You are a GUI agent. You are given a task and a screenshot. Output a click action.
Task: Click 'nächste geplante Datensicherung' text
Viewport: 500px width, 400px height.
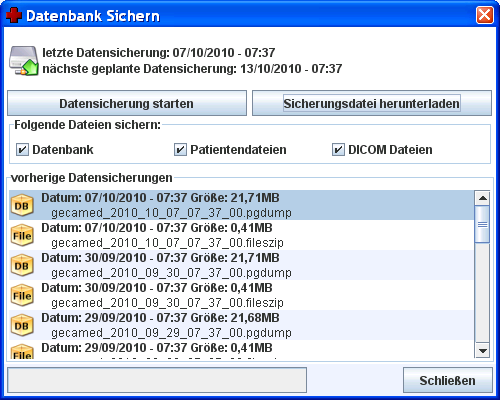point(139,69)
